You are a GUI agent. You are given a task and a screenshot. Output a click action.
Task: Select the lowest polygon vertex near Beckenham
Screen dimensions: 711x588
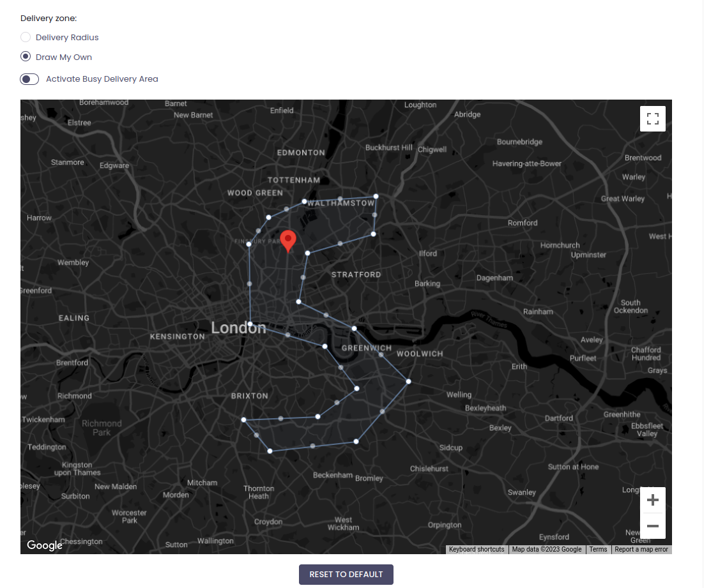point(270,451)
